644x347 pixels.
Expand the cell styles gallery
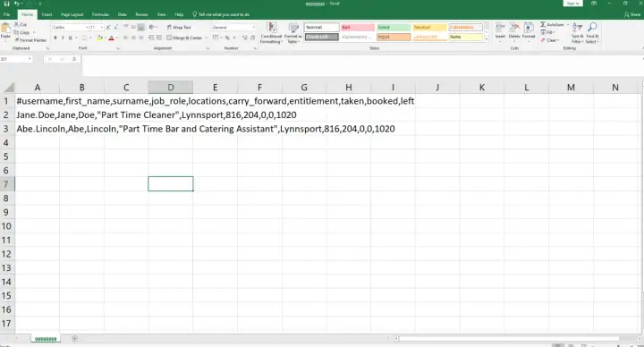click(x=487, y=39)
